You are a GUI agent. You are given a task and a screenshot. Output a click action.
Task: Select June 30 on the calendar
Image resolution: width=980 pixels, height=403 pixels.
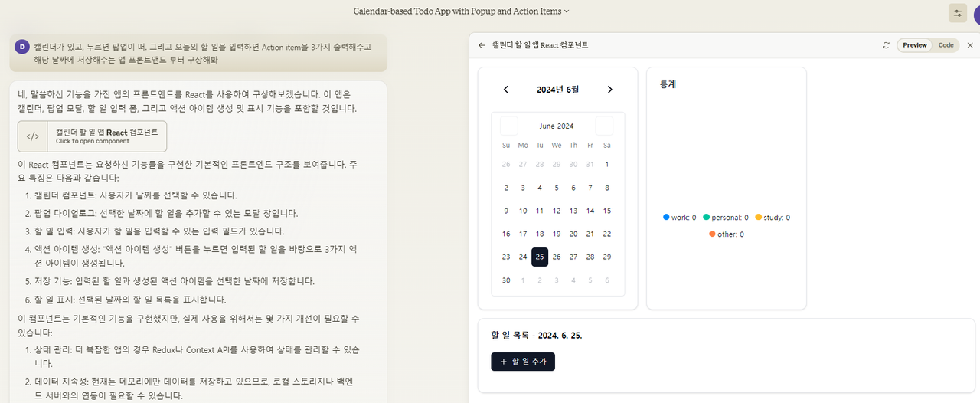point(506,280)
